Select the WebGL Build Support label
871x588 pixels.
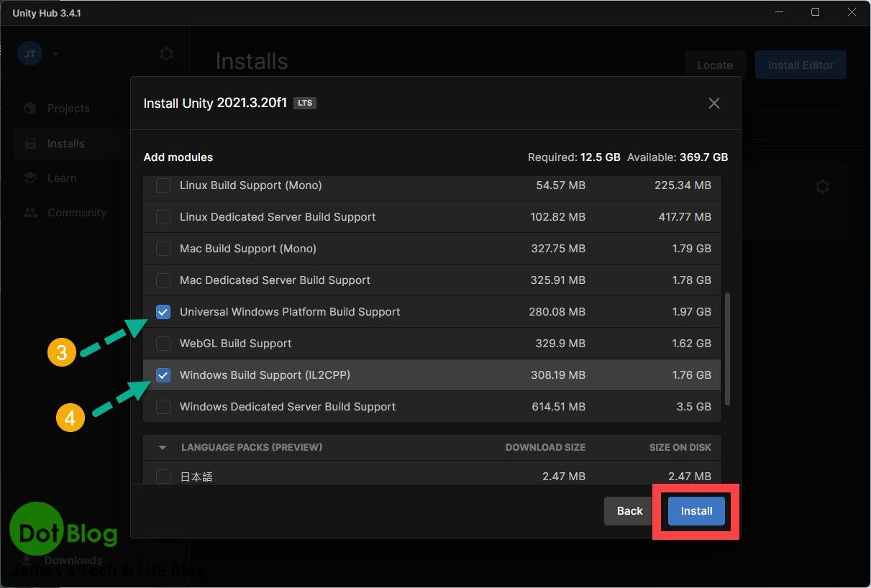point(236,344)
